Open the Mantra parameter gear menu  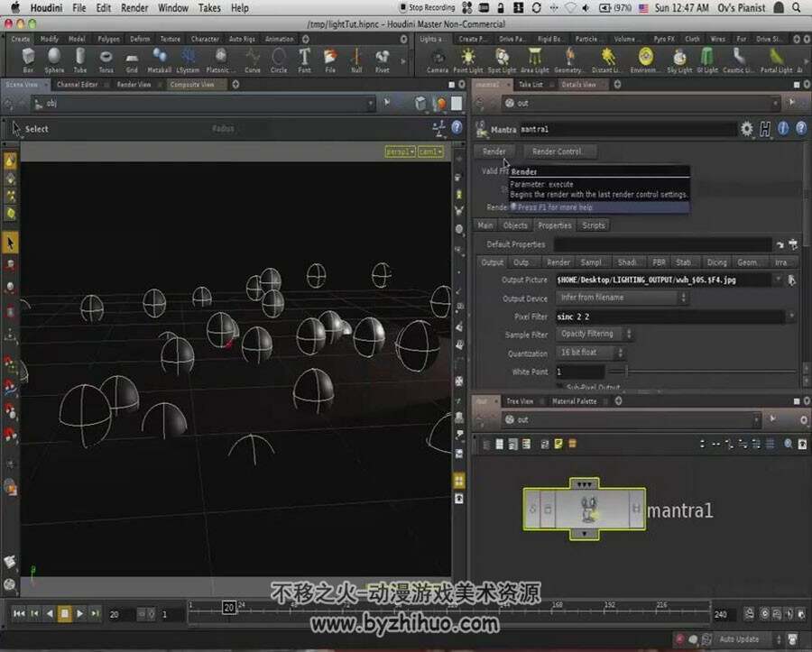[746, 128]
